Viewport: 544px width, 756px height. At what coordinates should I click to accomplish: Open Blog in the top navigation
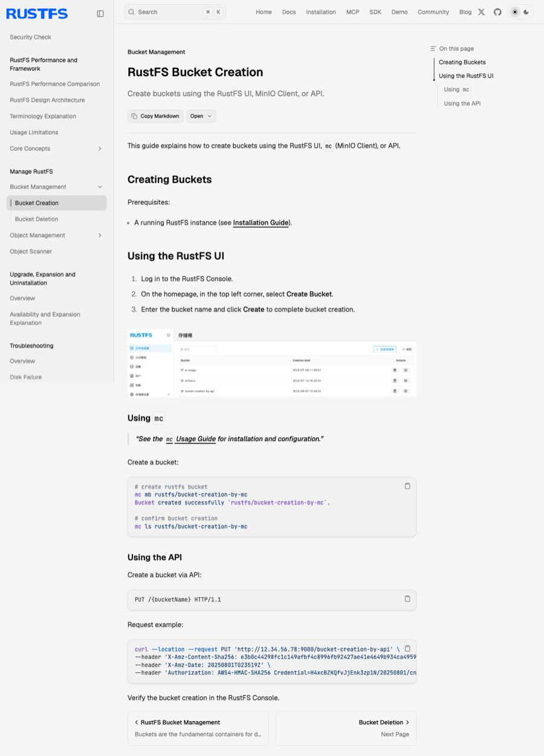(x=465, y=12)
